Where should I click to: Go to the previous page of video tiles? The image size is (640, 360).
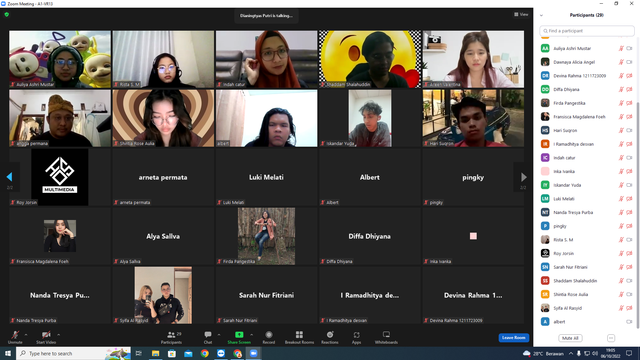(9, 177)
